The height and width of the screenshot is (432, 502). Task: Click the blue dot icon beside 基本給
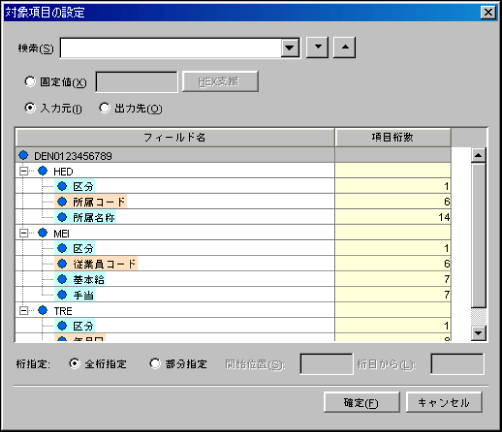pyautogui.click(x=62, y=279)
